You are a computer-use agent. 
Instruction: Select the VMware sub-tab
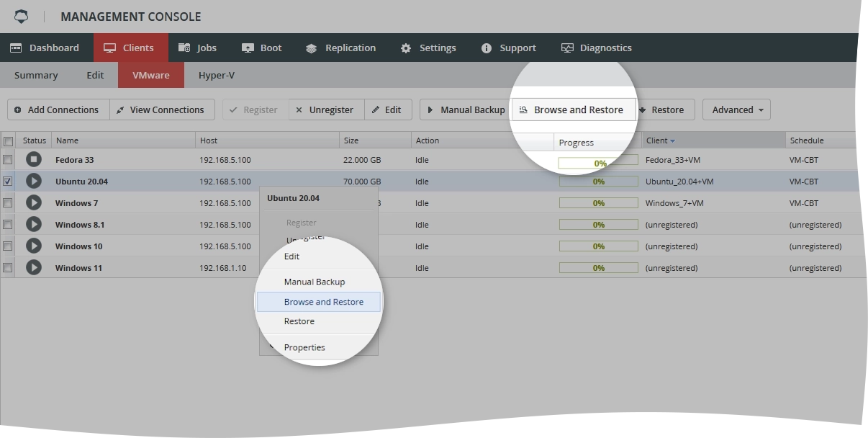(151, 75)
